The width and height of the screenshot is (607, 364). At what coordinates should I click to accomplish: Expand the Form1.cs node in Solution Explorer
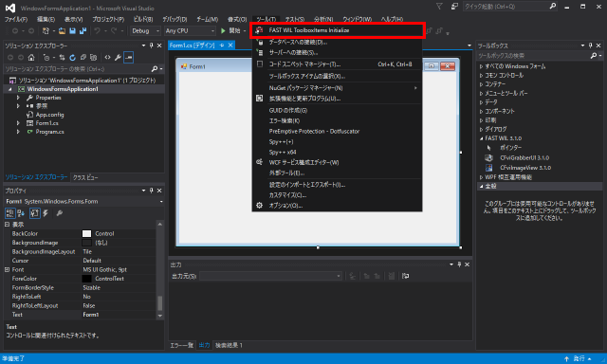coord(18,123)
